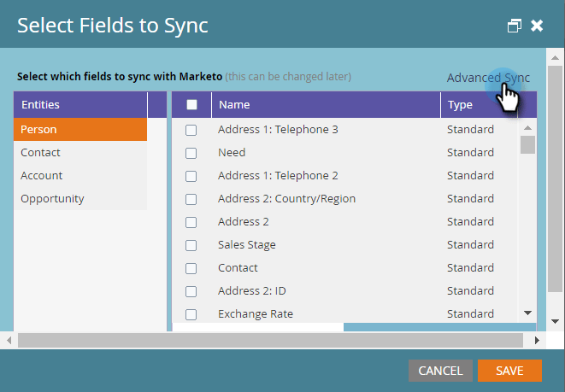Sort by the Name column header

point(325,105)
